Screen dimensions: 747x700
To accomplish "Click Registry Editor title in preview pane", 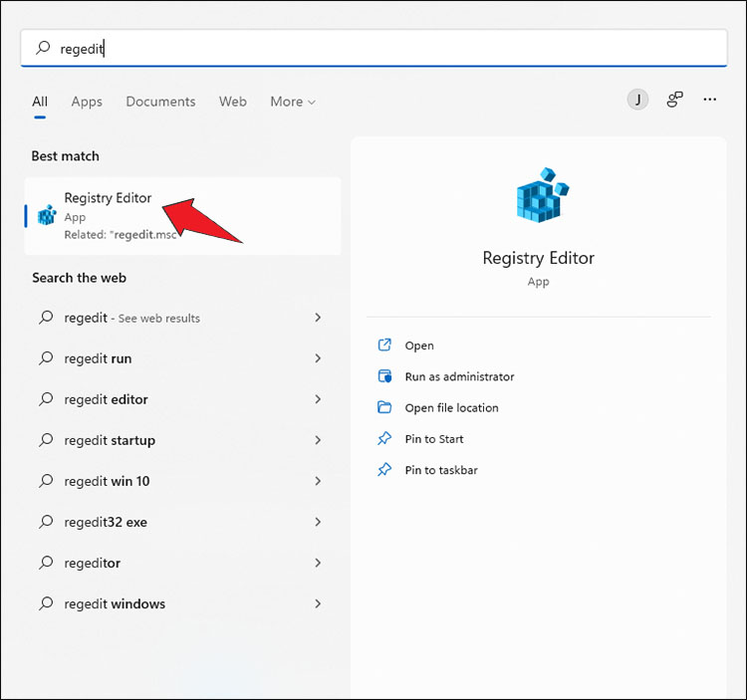I will pyautogui.click(x=538, y=258).
